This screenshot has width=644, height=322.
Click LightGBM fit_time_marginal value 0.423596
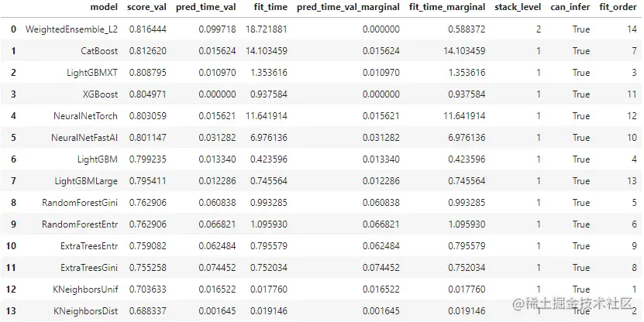467,159
